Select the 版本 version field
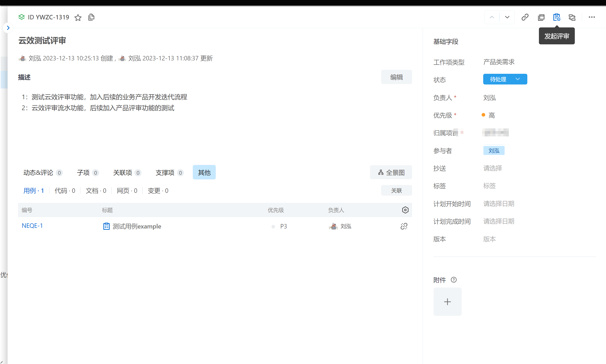606x364 pixels. tap(489, 239)
